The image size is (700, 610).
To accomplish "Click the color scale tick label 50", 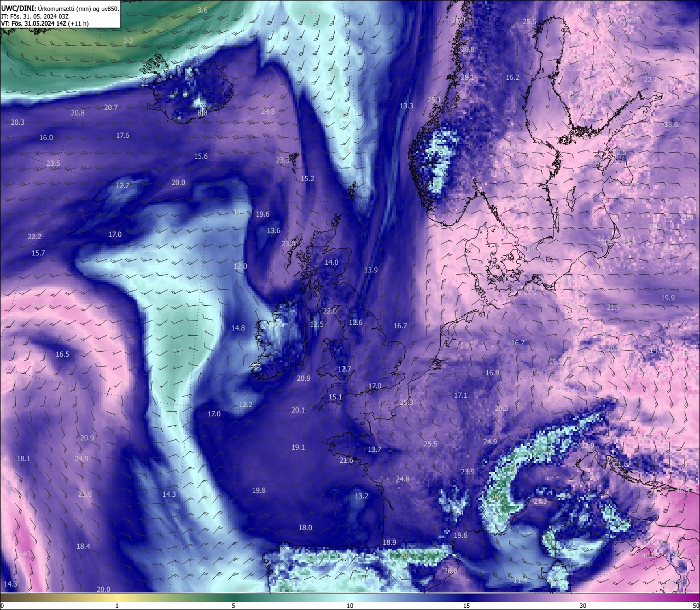I will 696,606.
